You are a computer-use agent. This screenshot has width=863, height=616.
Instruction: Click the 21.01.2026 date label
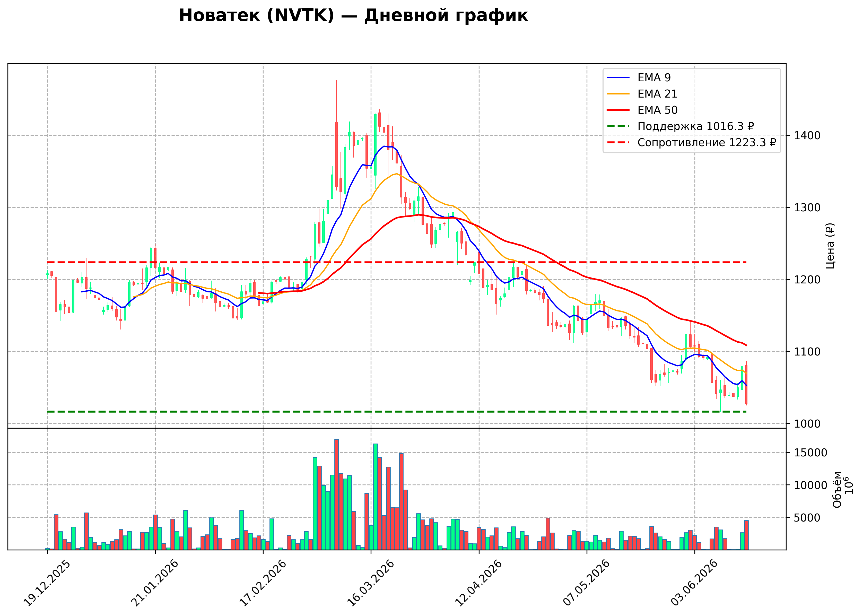pyautogui.click(x=154, y=583)
